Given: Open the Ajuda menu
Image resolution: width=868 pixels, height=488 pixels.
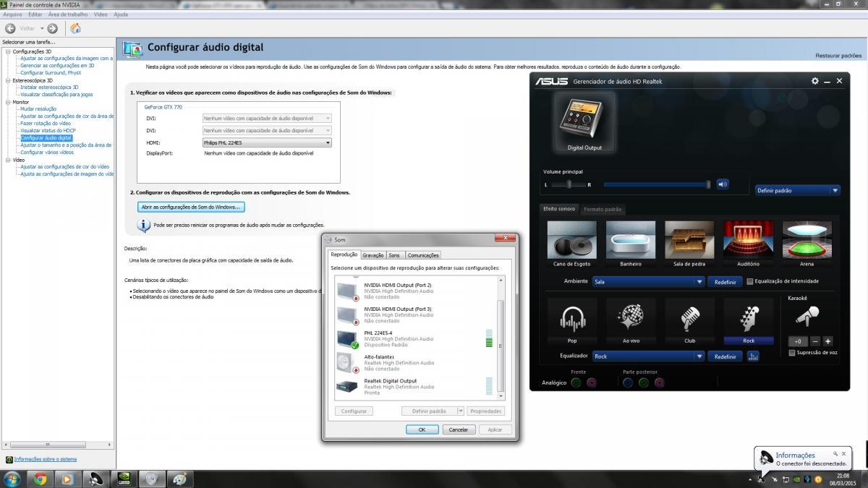Looking at the screenshot, I should pos(121,14).
